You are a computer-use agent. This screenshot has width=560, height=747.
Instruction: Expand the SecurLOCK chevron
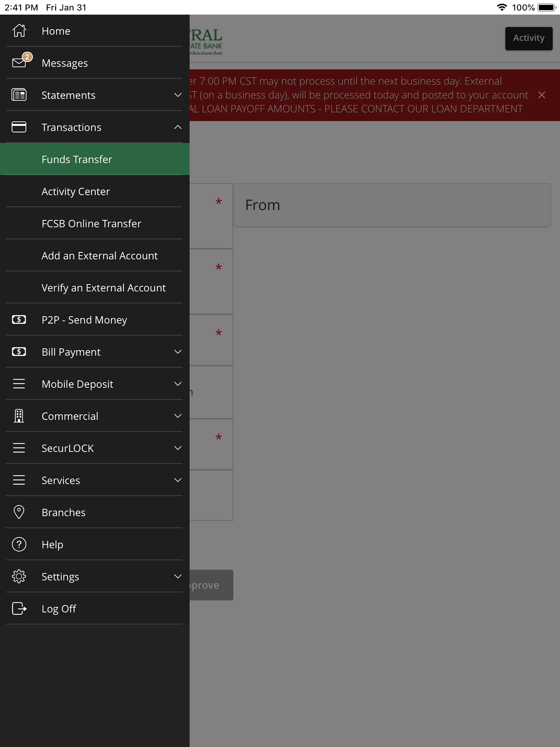178,448
